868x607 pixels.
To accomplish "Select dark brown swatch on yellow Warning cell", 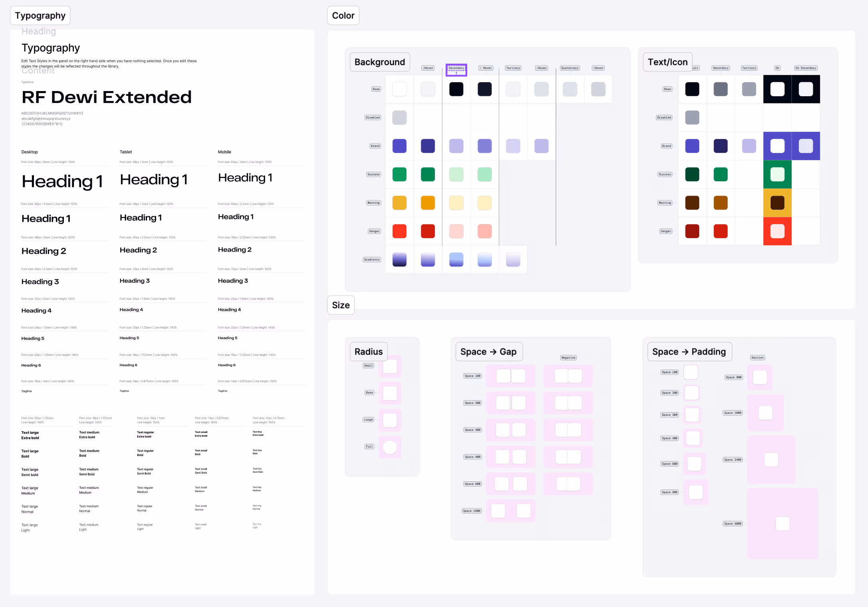I will (777, 203).
